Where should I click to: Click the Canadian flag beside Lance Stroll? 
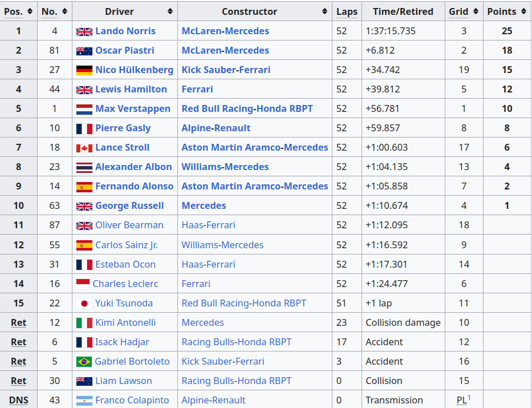(x=84, y=148)
